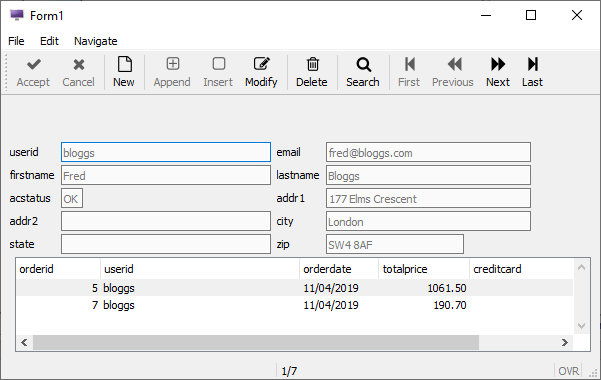
Task: Click the Cancel X toolbar icon
Action: [79, 64]
